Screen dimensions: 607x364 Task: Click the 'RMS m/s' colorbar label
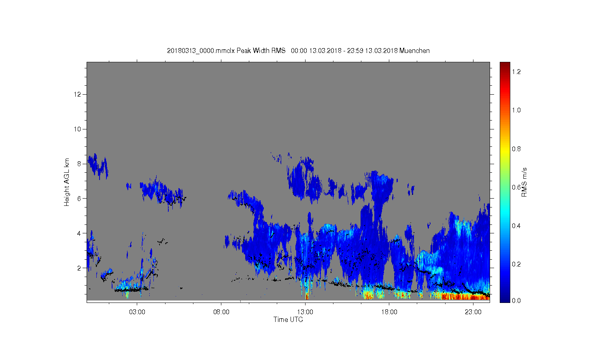click(524, 182)
